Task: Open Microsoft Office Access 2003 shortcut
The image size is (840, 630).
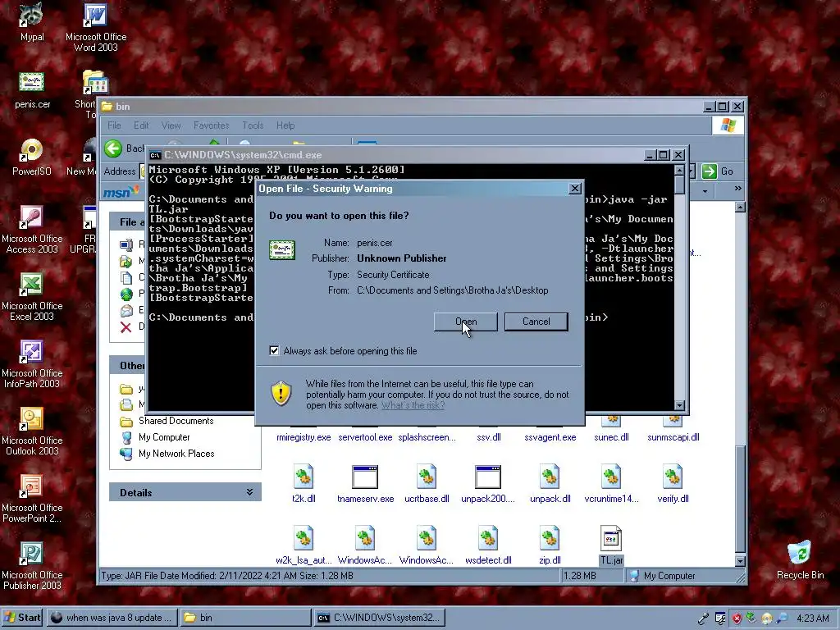Action: pyautogui.click(x=32, y=230)
